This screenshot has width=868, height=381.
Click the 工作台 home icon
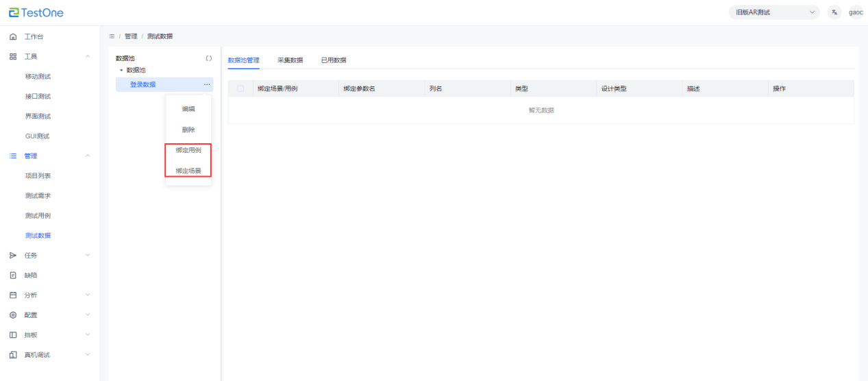[13, 36]
